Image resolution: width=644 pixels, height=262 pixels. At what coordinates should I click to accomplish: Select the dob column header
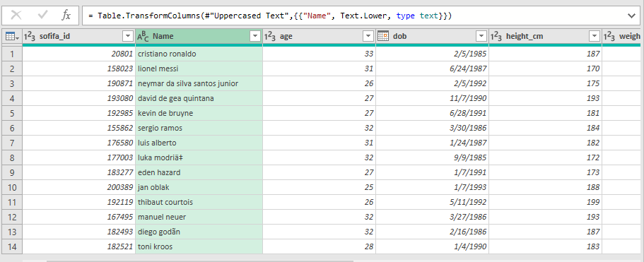tap(432, 37)
